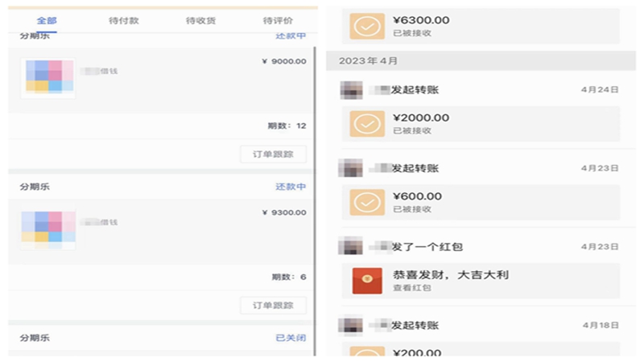Click sender avatar on April 18 transfer
This screenshot has width=644, height=362.
[x=350, y=325]
